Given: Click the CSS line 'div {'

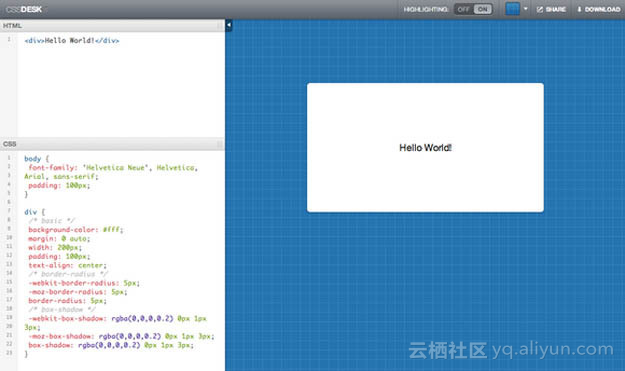Looking at the screenshot, I should coord(34,212).
